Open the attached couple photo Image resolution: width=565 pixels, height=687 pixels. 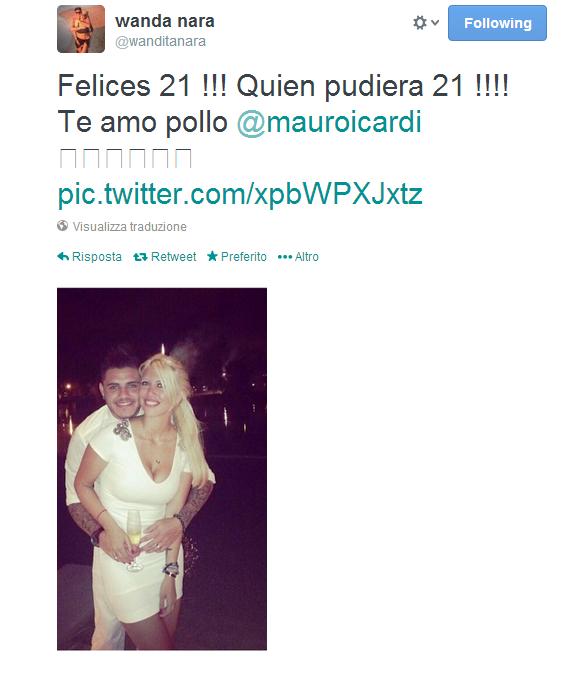(162, 469)
